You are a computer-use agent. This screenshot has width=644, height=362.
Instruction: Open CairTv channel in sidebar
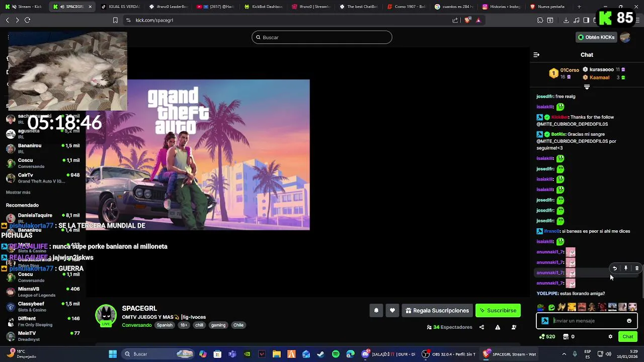[43, 178]
